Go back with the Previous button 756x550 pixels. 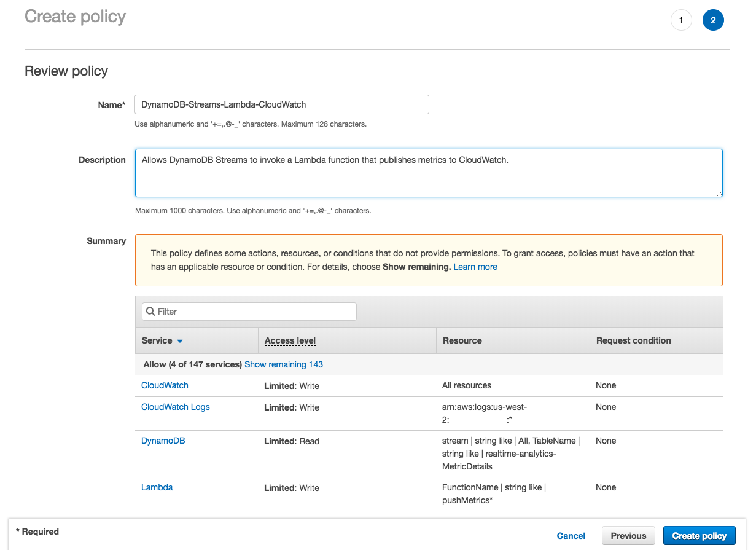pos(629,536)
